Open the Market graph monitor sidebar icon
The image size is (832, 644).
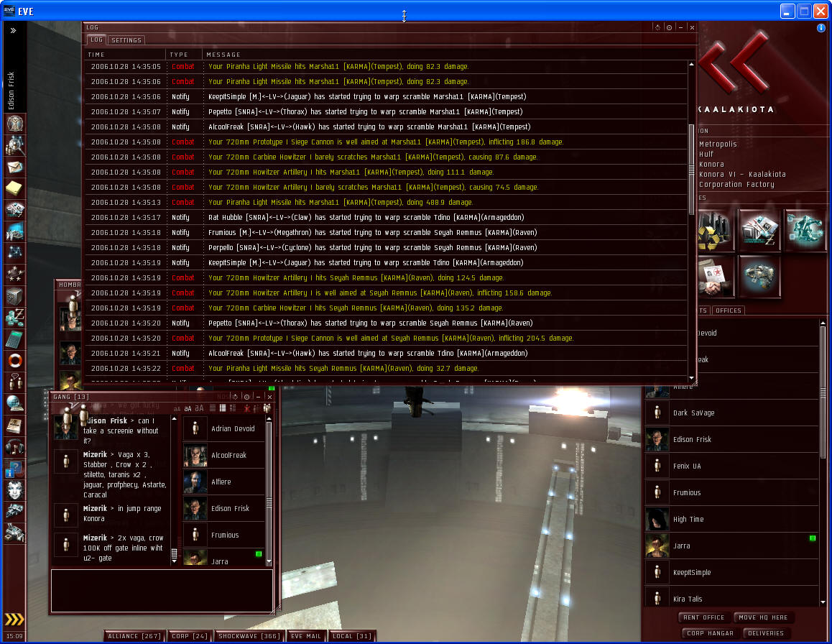(x=15, y=232)
